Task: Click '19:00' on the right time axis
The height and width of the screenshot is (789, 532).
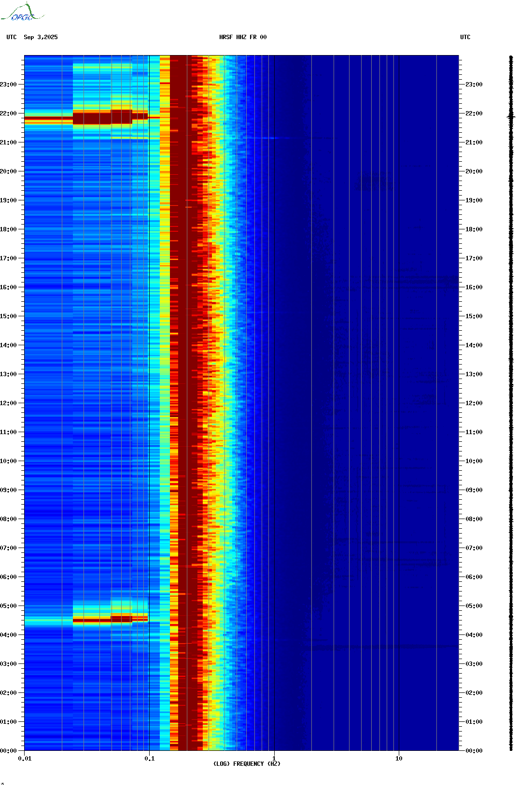Action: pyautogui.click(x=474, y=200)
